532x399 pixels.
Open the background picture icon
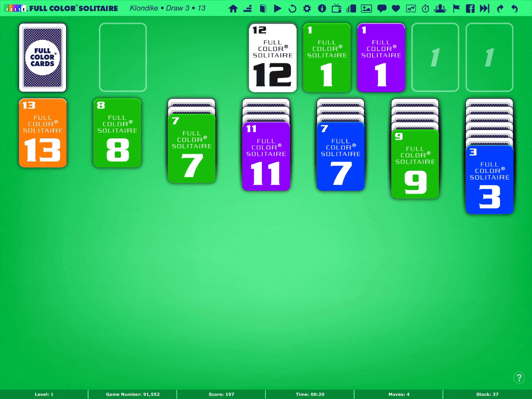[366, 8]
